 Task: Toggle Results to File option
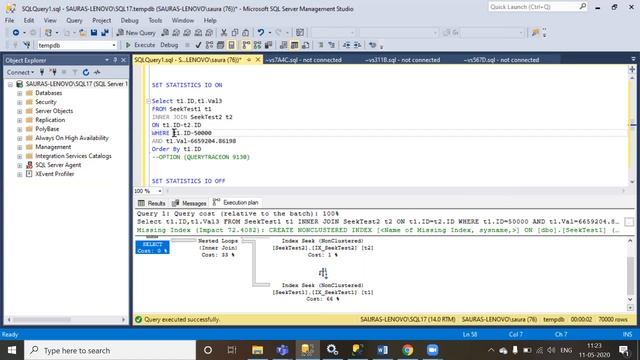305,45
